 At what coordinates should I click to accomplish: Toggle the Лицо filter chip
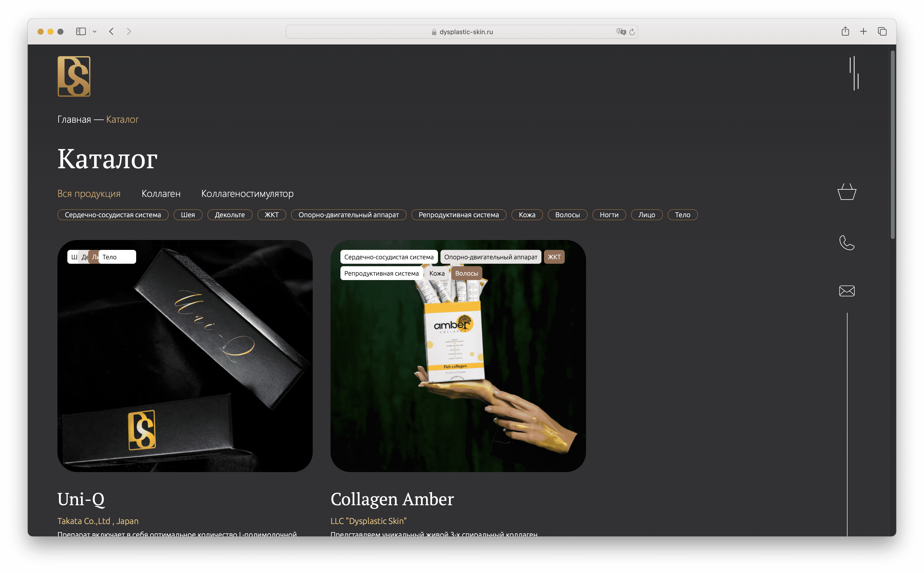[646, 215]
